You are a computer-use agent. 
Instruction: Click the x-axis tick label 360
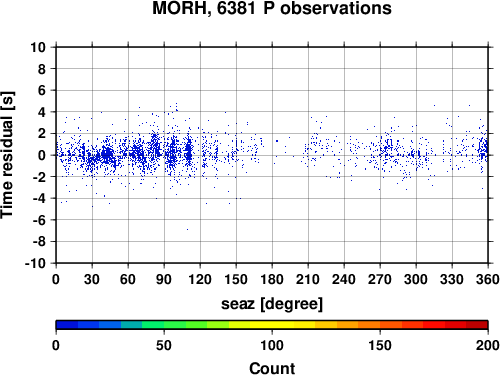tap(488, 279)
